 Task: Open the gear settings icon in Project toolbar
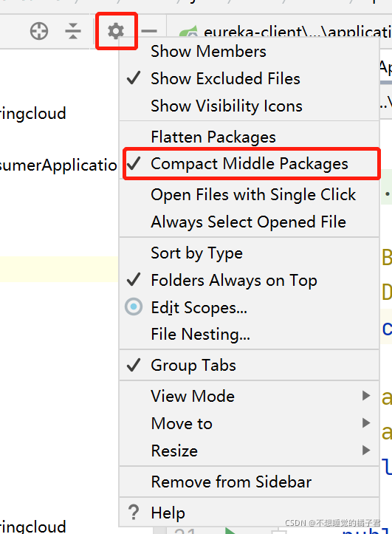(x=116, y=31)
